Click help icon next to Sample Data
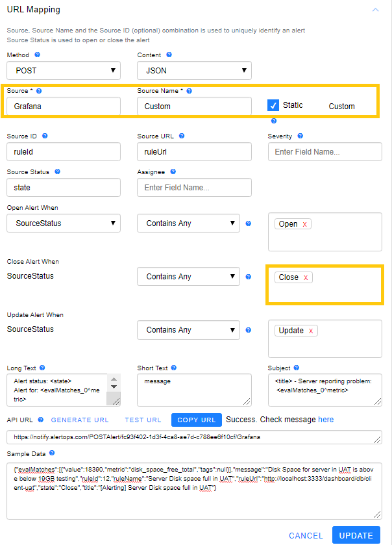The image size is (392, 545). click(51, 453)
